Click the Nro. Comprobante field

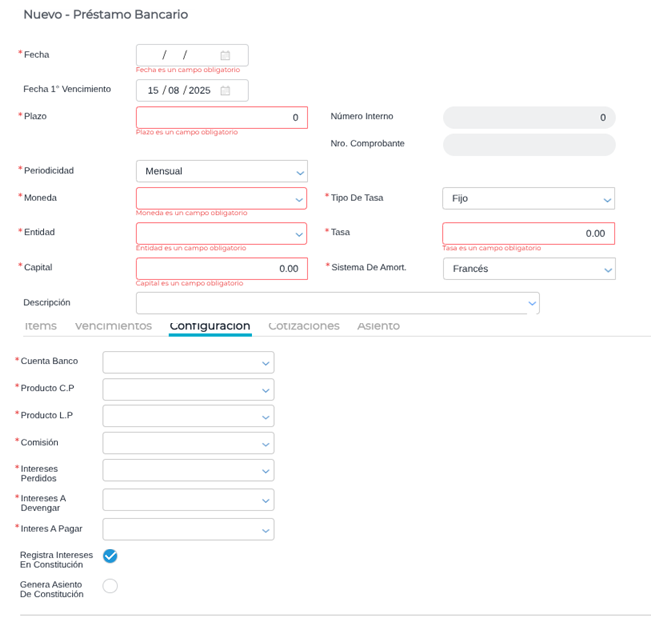529,144
